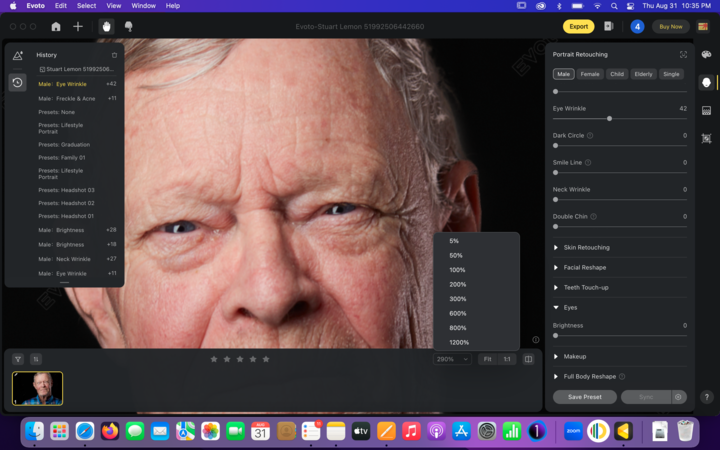Toggle the before/after compare view icon
This screenshot has height=450, width=720.
tap(529, 359)
